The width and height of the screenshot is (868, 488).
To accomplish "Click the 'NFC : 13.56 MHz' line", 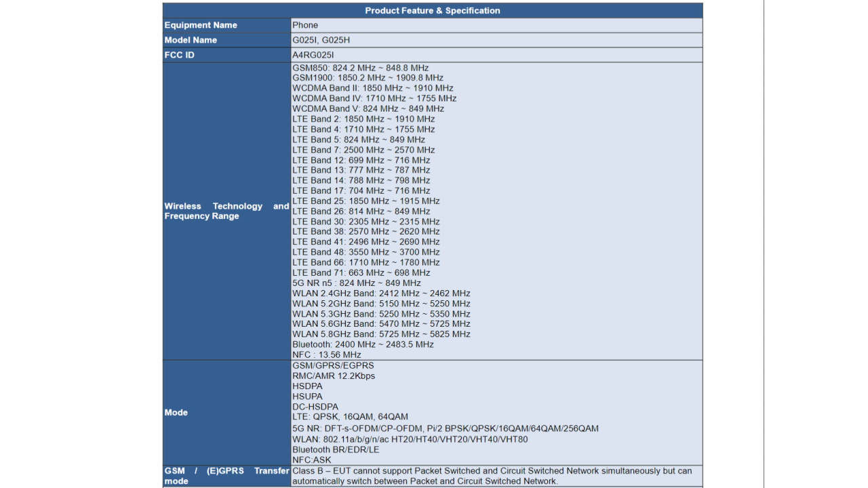I will click(327, 354).
